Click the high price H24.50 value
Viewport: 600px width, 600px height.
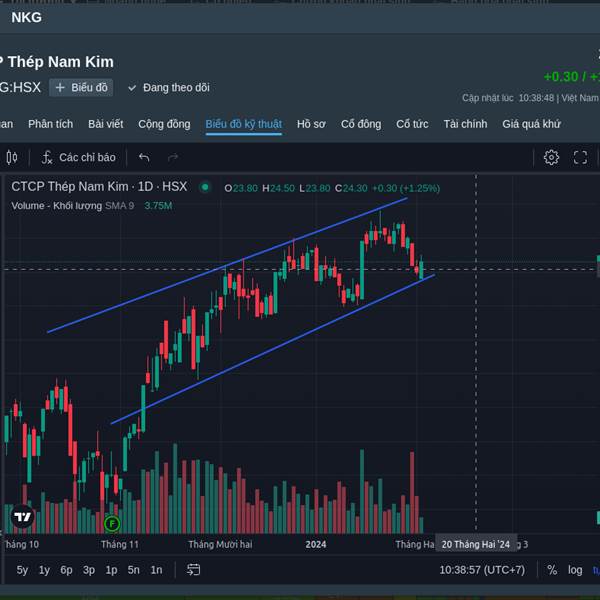(x=278, y=188)
